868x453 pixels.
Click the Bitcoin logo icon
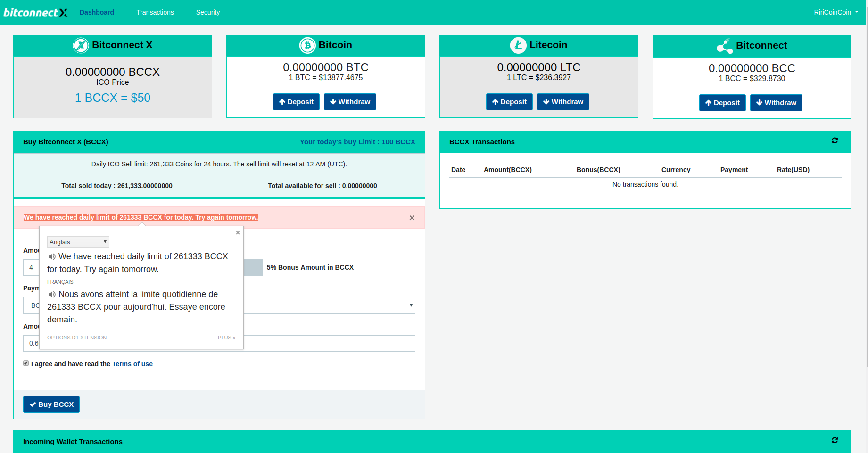[x=307, y=46]
